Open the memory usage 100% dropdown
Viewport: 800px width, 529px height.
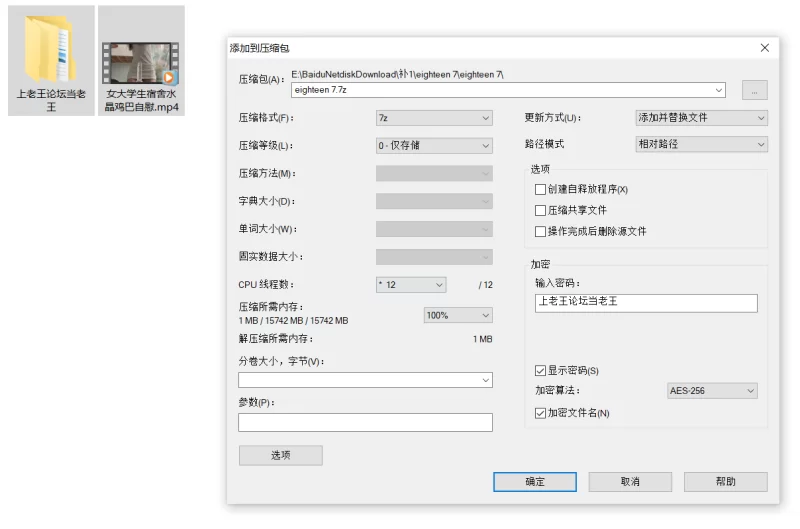coord(458,315)
